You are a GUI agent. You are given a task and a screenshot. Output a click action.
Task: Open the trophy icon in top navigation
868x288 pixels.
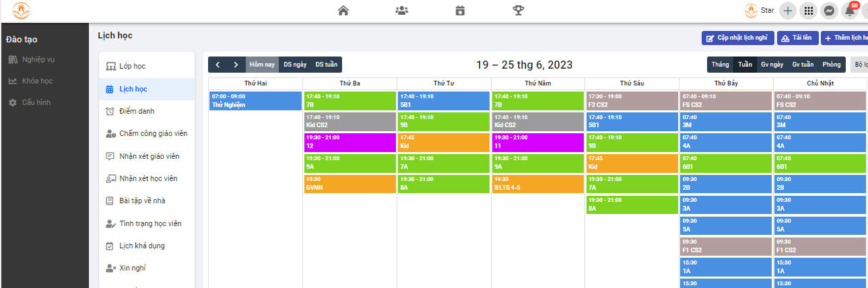coord(519,10)
